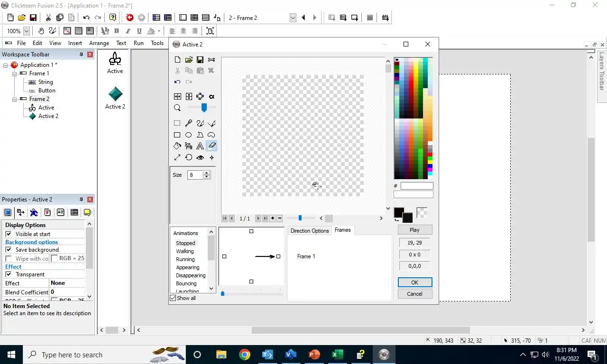Click the red Back arrow in main toolbar

[x=130, y=18]
